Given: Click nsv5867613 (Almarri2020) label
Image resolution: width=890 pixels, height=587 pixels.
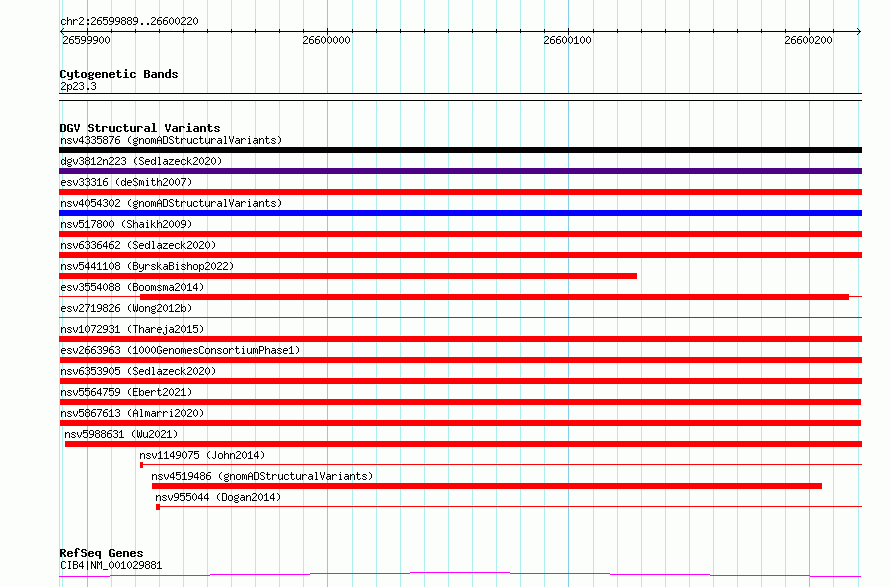Looking at the screenshot, I should 132,413.
